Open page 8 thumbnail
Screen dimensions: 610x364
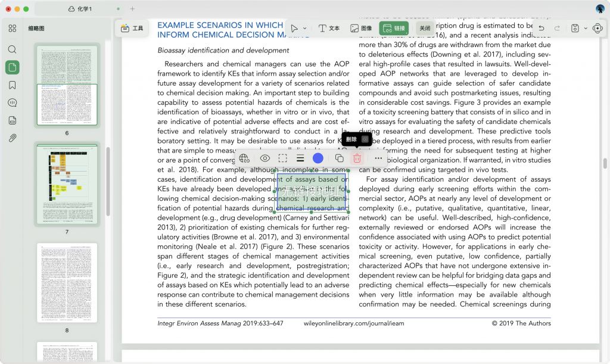(x=67, y=283)
